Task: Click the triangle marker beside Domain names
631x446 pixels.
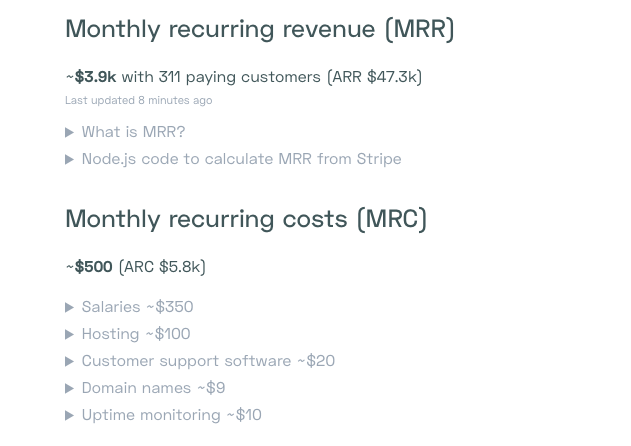Action: [70, 388]
